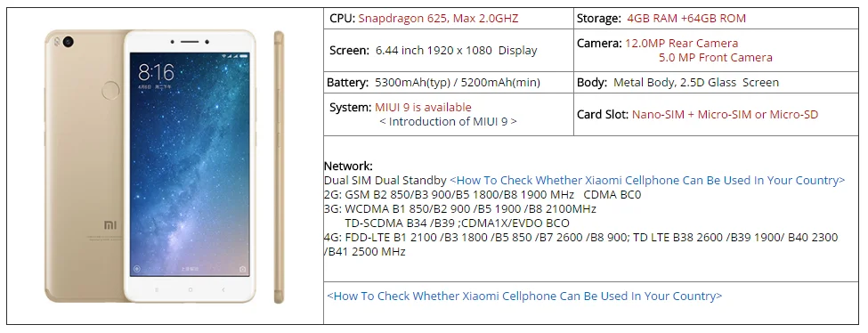Click the Mi logo on the phone's back

[110, 225]
